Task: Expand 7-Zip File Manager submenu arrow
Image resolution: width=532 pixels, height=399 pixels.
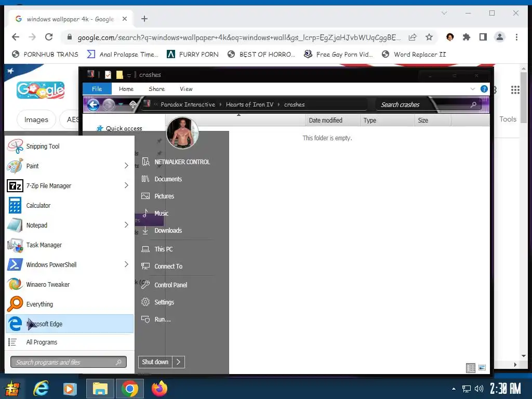Action: point(126,185)
